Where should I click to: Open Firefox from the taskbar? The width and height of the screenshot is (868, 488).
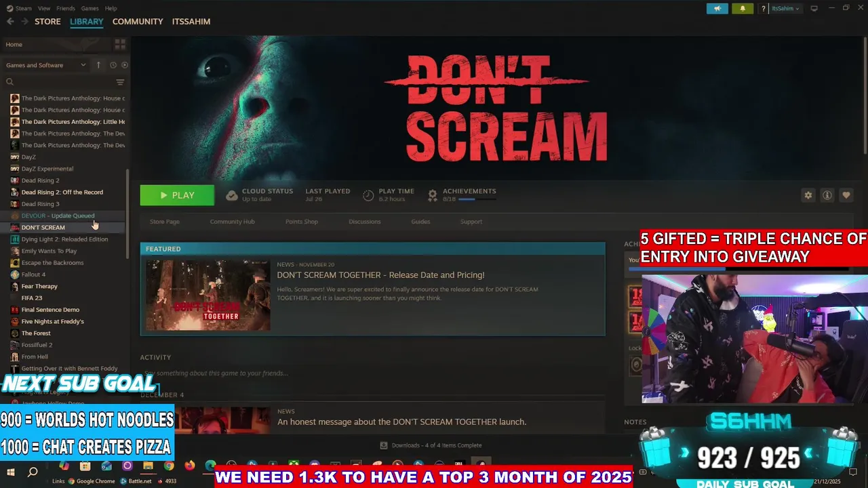(190, 466)
